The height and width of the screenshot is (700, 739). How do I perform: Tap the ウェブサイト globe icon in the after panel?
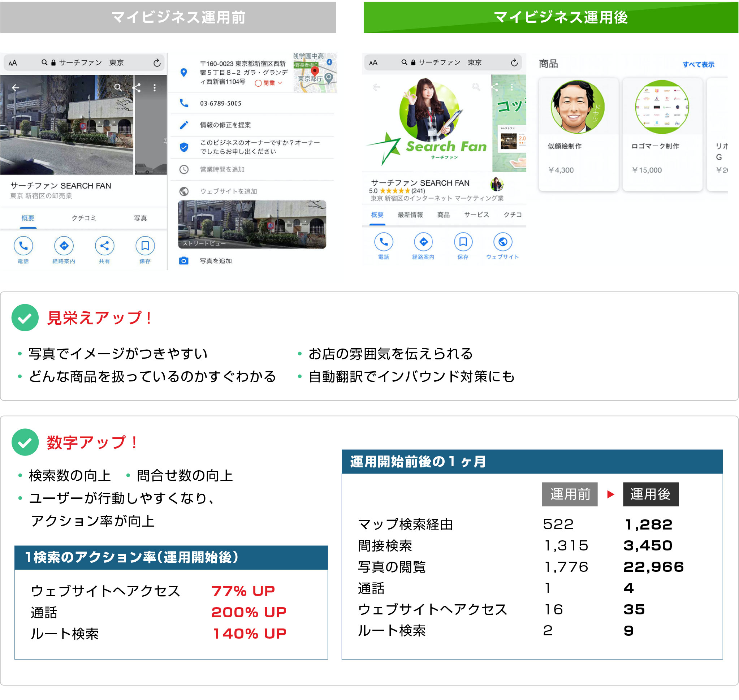click(502, 242)
